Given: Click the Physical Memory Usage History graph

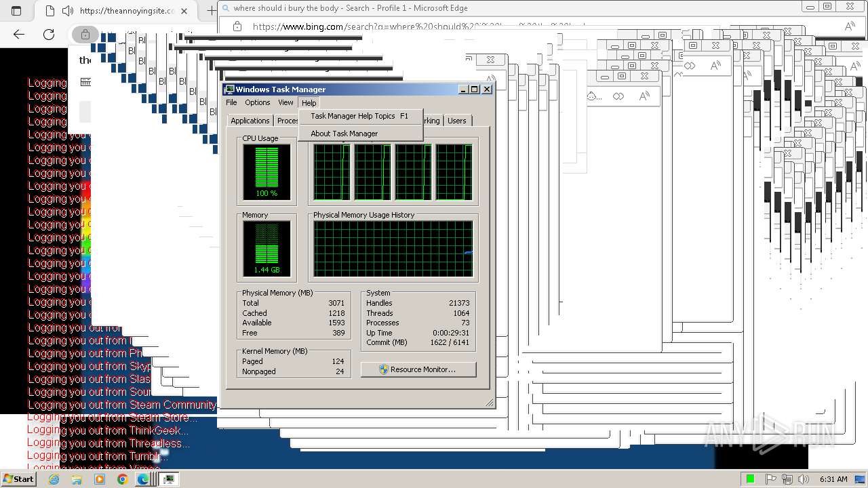Looking at the screenshot, I should [x=393, y=249].
